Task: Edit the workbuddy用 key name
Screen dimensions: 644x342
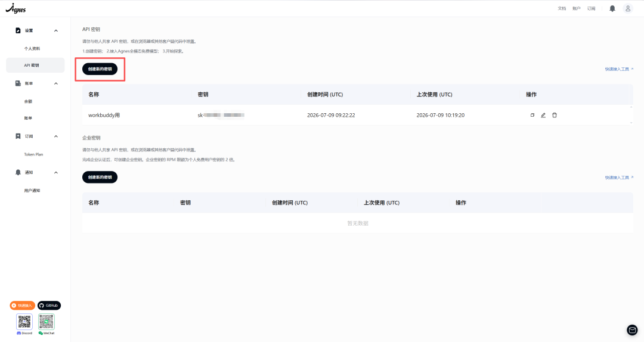Action: click(543, 116)
